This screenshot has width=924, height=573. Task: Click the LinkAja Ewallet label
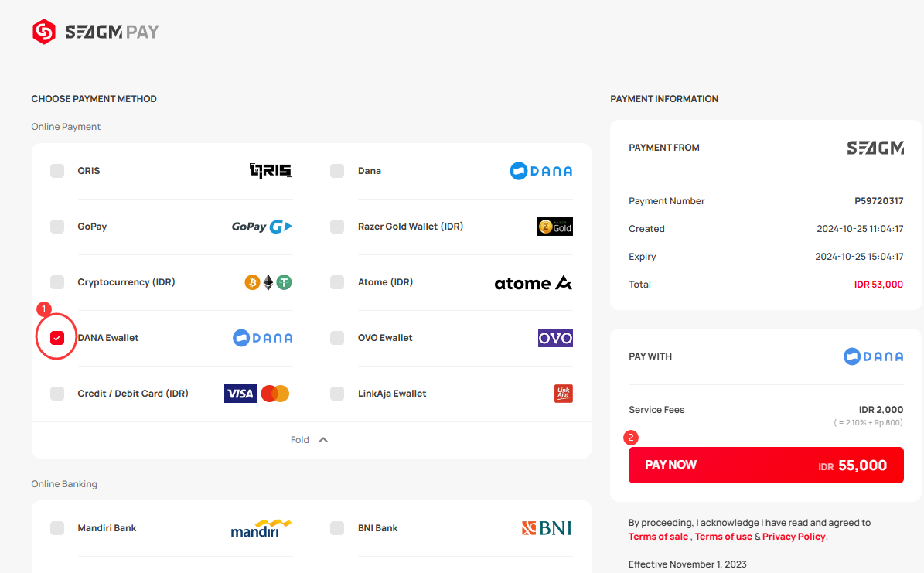pyautogui.click(x=392, y=394)
